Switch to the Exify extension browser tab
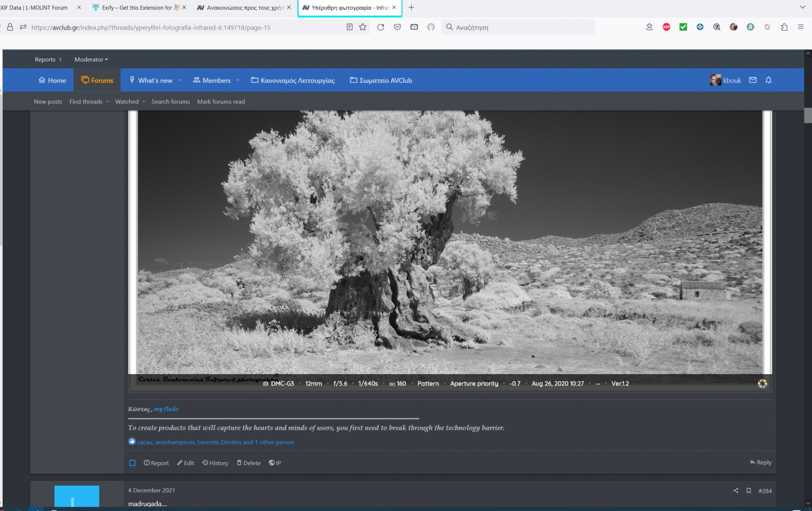Screen dimensions: 812x511 click(139, 7)
